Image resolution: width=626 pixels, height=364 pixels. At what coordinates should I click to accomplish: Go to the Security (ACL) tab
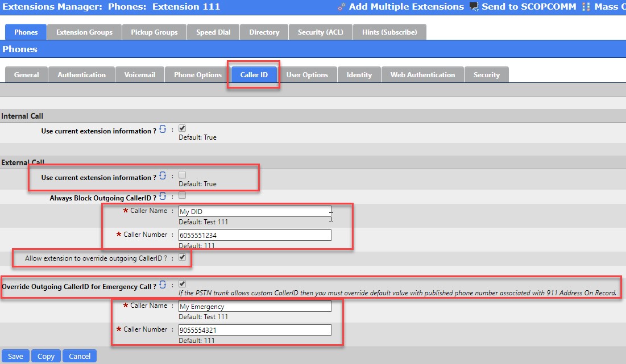pos(320,32)
